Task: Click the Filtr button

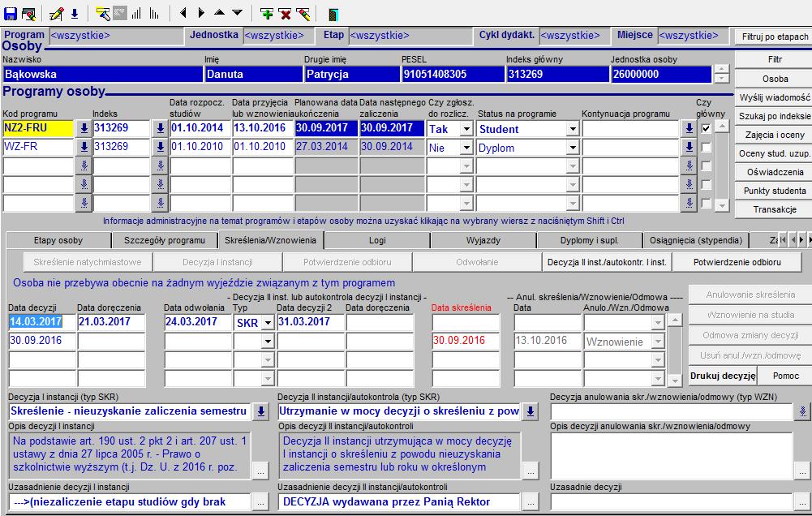Action: (x=775, y=59)
